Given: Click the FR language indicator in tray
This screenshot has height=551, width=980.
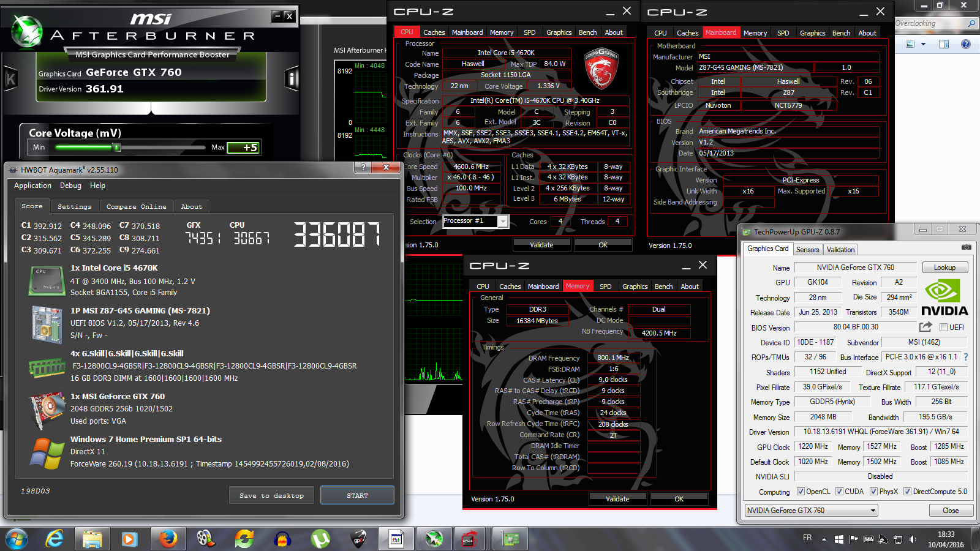Looking at the screenshot, I should click(807, 538).
